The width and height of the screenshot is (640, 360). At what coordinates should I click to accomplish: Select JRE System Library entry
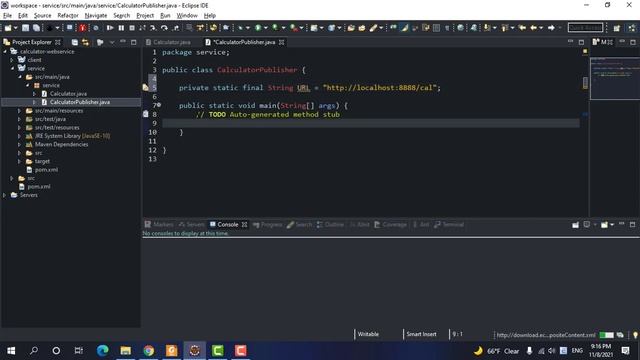point(72,136)
